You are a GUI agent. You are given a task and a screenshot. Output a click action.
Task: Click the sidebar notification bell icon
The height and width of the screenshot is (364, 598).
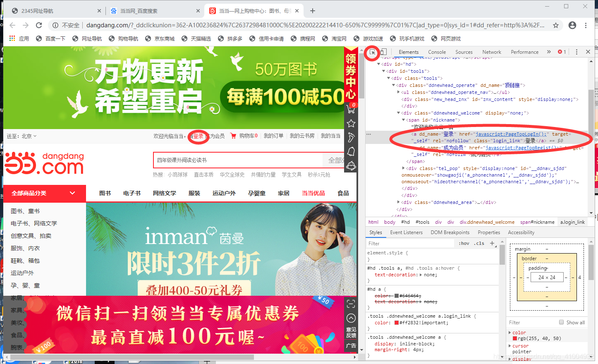[x=351, y=151]
